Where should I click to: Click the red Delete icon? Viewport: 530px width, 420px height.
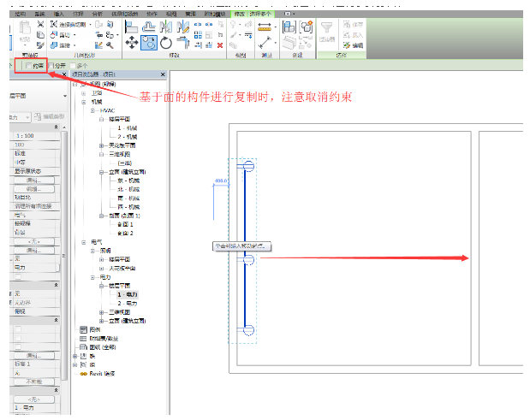220,44
